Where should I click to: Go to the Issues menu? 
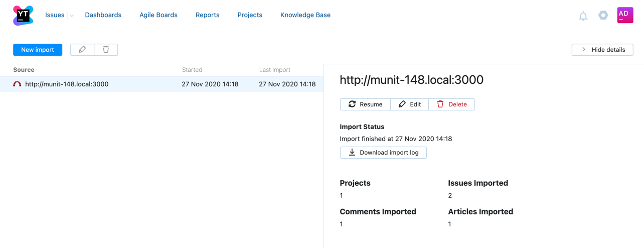(x=55, y=15)
